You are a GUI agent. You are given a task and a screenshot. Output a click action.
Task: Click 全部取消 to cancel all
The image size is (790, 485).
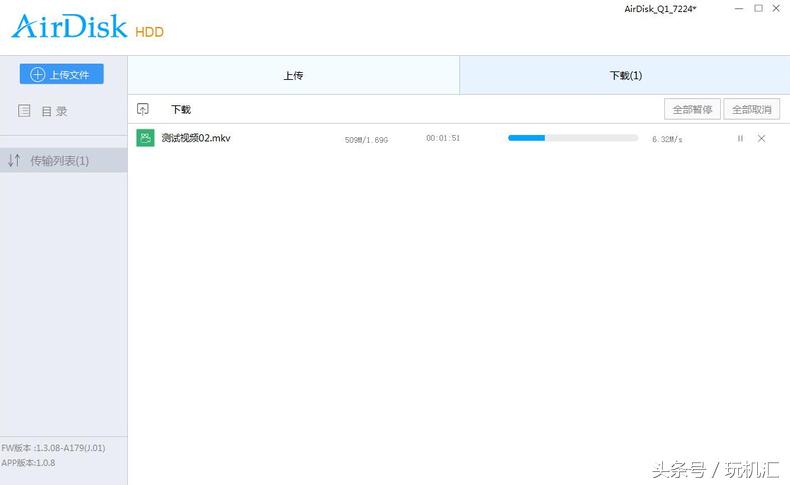(x=752, y=109)
